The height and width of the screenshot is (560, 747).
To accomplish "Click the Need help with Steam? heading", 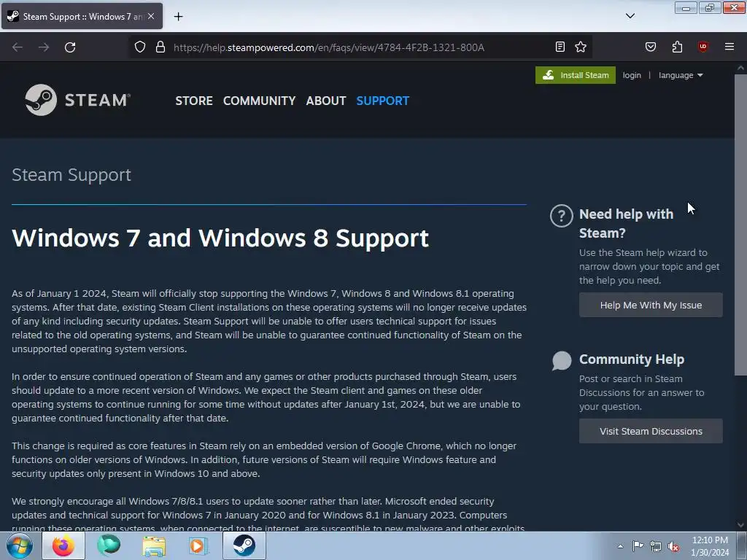I will click(x=626, y=223).
